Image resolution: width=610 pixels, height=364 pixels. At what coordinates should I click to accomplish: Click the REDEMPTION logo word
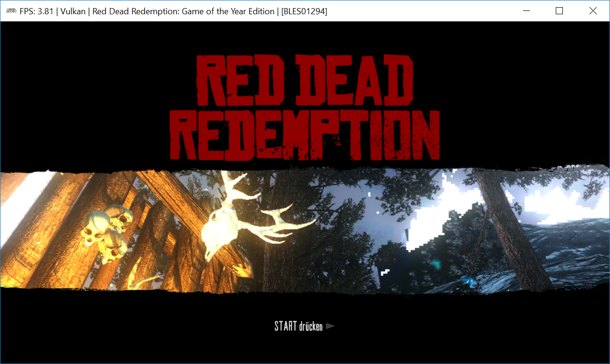point(305,135)
